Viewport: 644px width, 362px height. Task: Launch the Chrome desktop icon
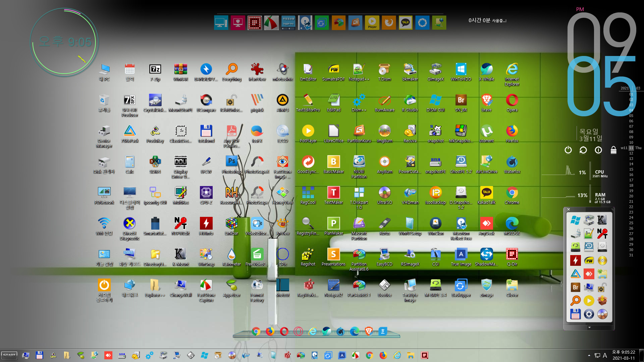click(x=512, y=195)
